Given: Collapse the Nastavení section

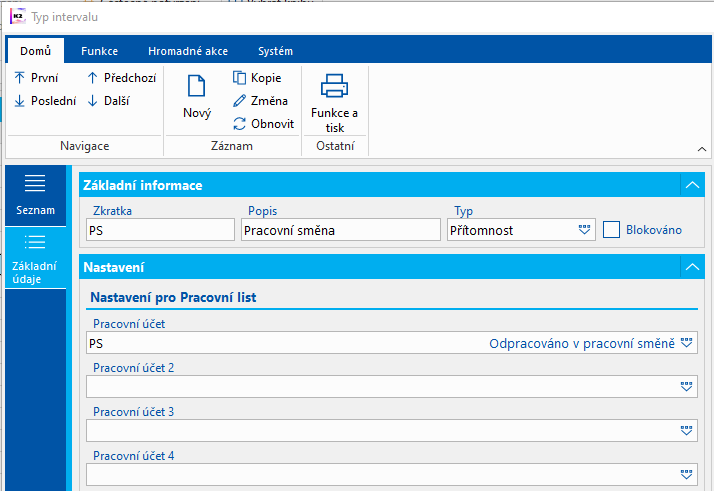Looking at the screenshot, I should pos(692,267).
